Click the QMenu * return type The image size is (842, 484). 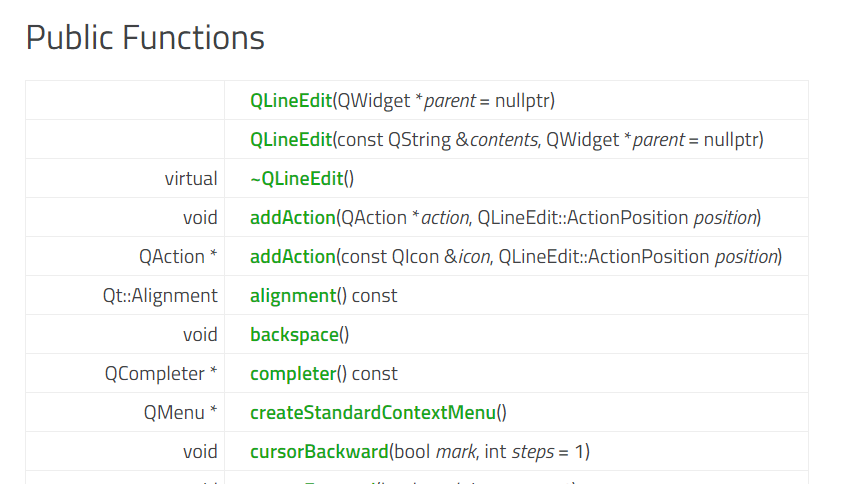click(x=180, y=413)
